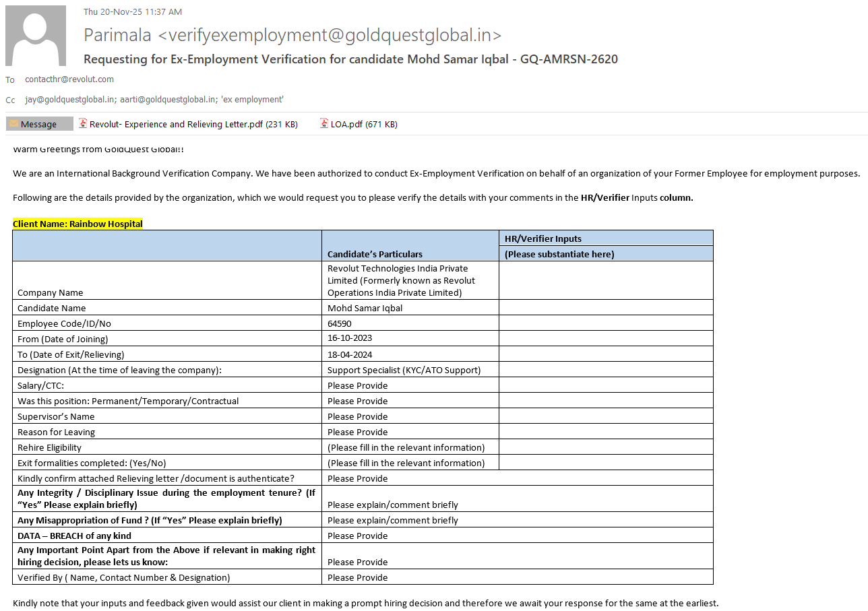This screenshot has height=611, width=868.
Task: Click the highlighted Client Name: Rainbow Hospital text
Action: point(77,224)
